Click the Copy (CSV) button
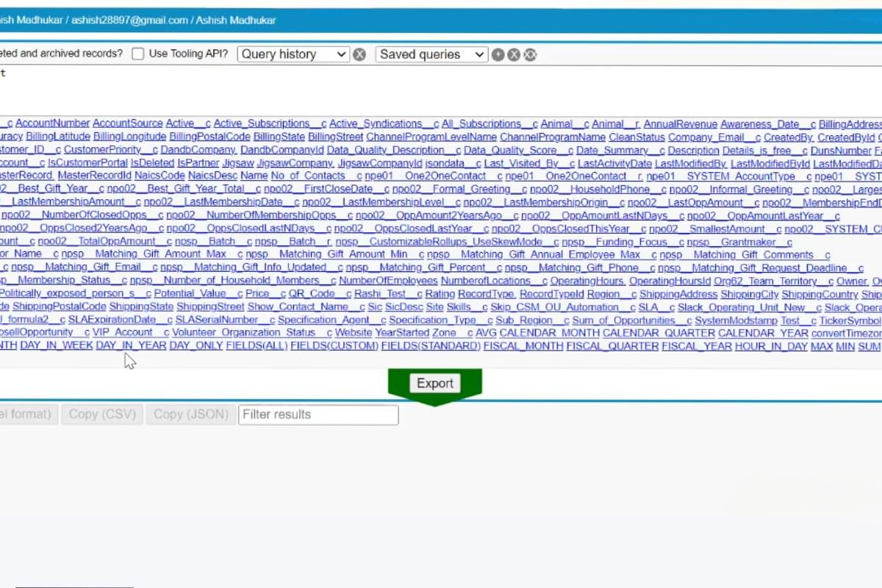Screen dimensions: 882x588 pos(102,415)
